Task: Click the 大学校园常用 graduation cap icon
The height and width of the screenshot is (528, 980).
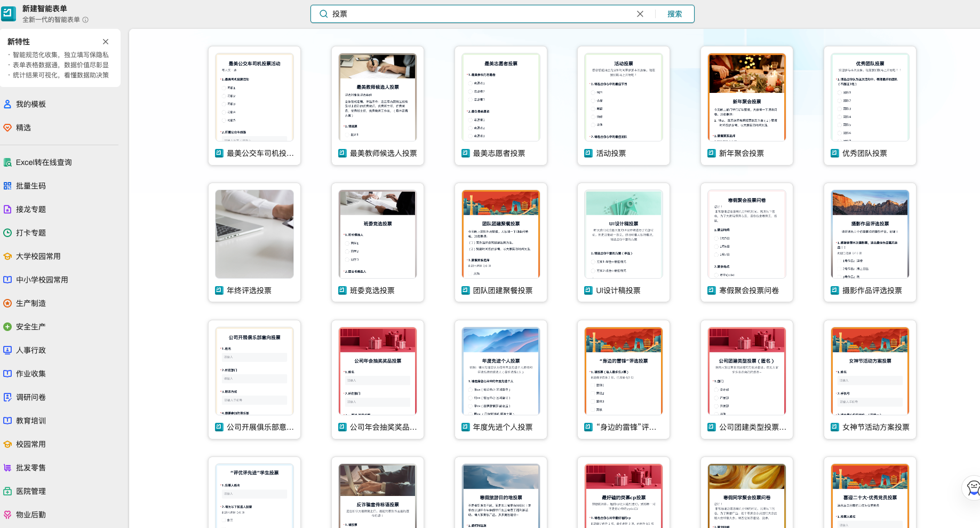Action: point(7,256)
